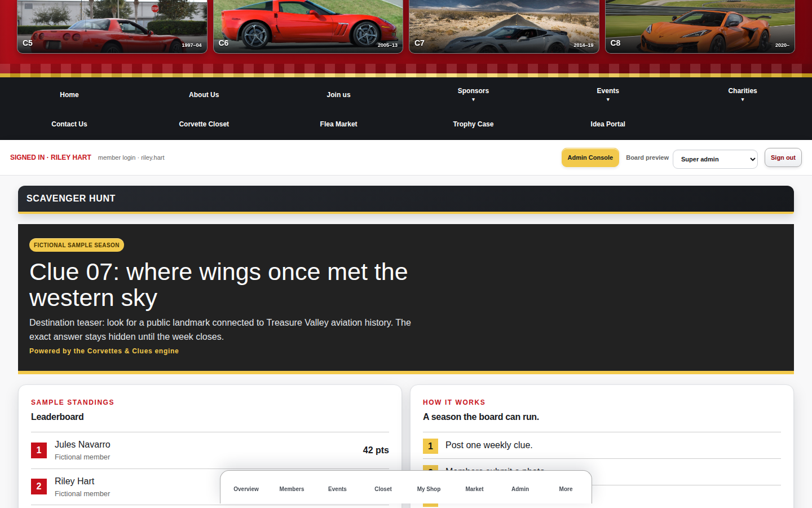
Task: Open the C8 Corvette thumbnail
Action: 700,27
